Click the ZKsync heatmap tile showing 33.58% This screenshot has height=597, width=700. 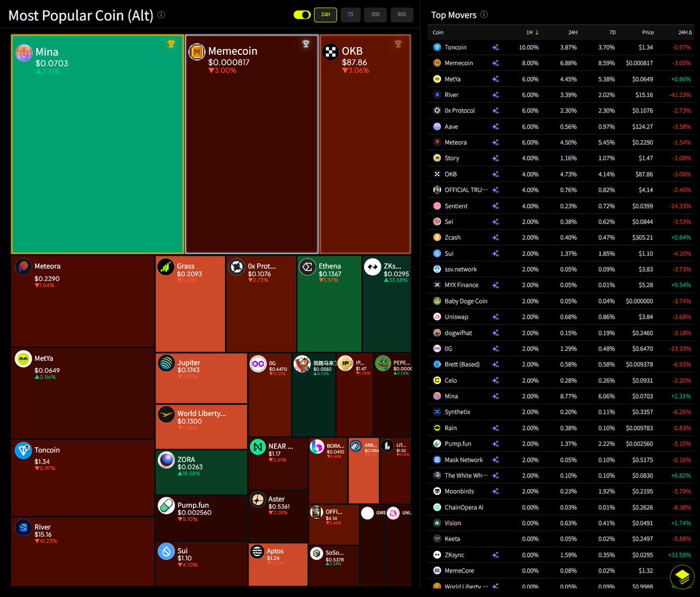(x=386, y=303)
